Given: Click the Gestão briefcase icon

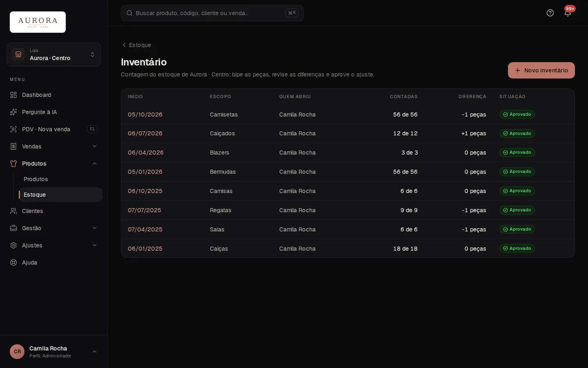Looking at the screenshot, I should click(13, 228).
